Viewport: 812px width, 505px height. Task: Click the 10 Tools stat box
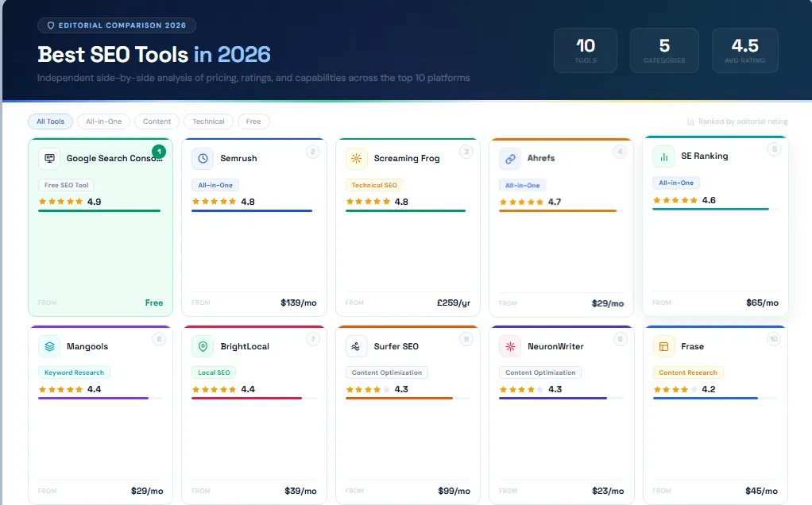coord(586,51)
